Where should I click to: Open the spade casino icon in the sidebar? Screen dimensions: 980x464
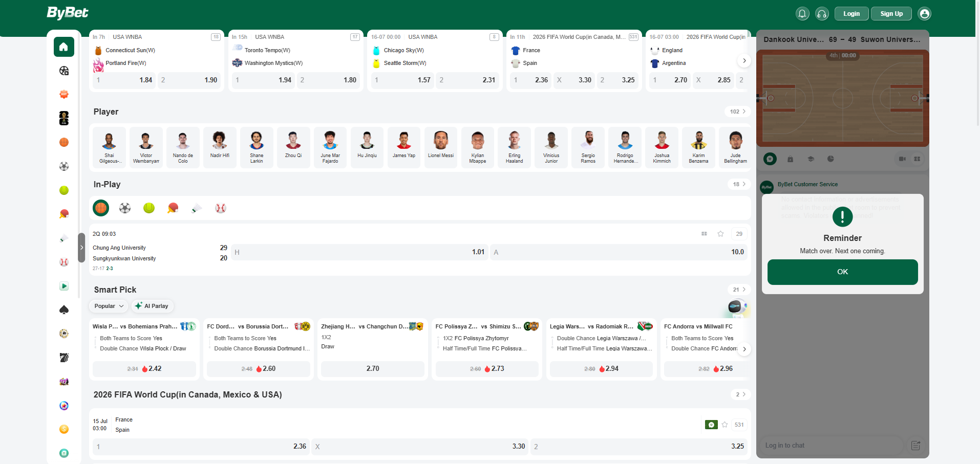pyautogui.click(x=64, y=310)
